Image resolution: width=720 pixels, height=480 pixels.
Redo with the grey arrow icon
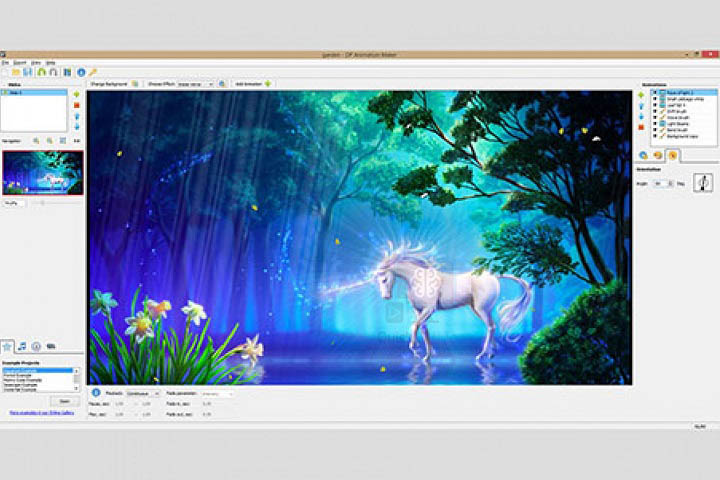coord(53,73)
